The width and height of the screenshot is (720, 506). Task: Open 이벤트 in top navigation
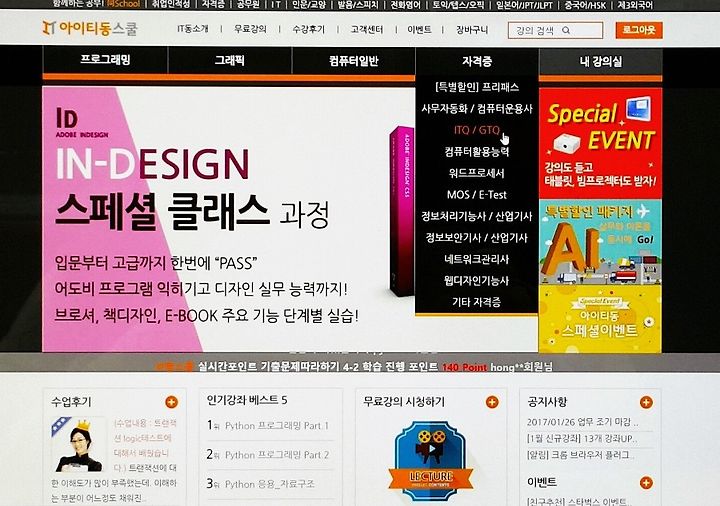click(419, 29)
